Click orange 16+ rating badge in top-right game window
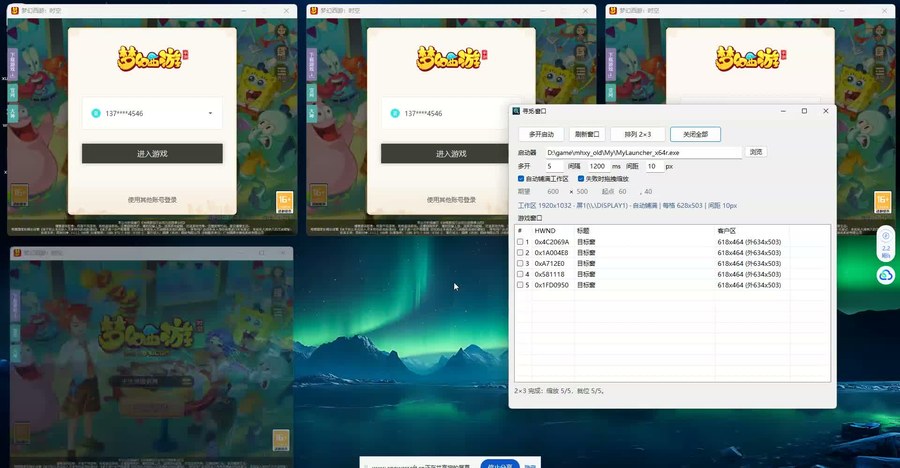900x468 pixels. 883,202
